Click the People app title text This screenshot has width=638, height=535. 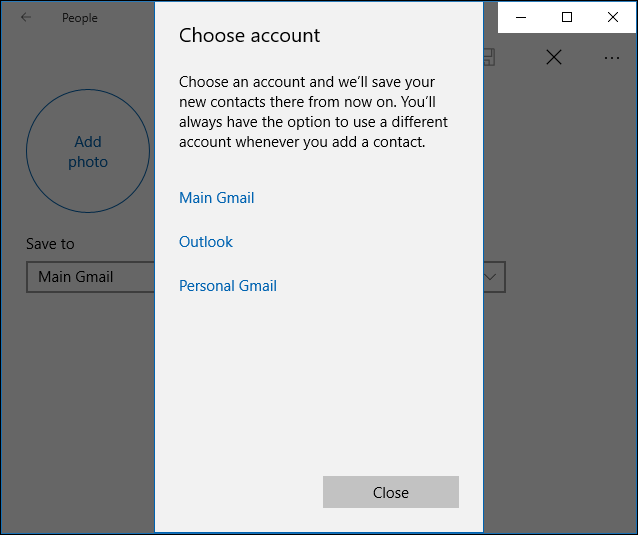(80, 18)
